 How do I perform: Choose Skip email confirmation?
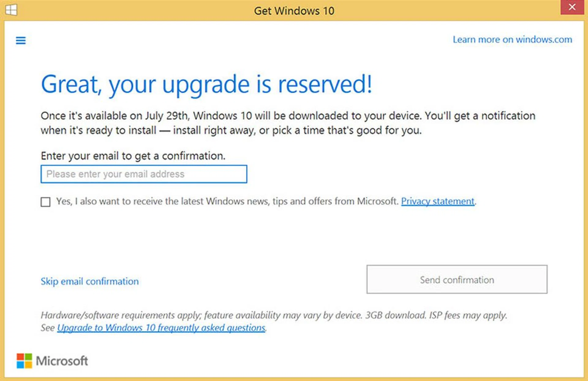pos(89,281)
